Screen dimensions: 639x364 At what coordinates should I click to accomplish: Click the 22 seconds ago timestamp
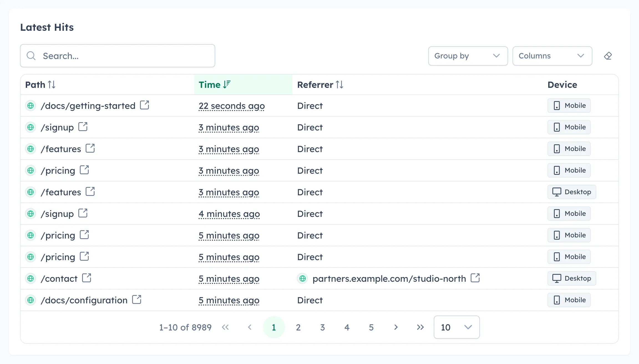pyautogui.click(x=232, y=106)
